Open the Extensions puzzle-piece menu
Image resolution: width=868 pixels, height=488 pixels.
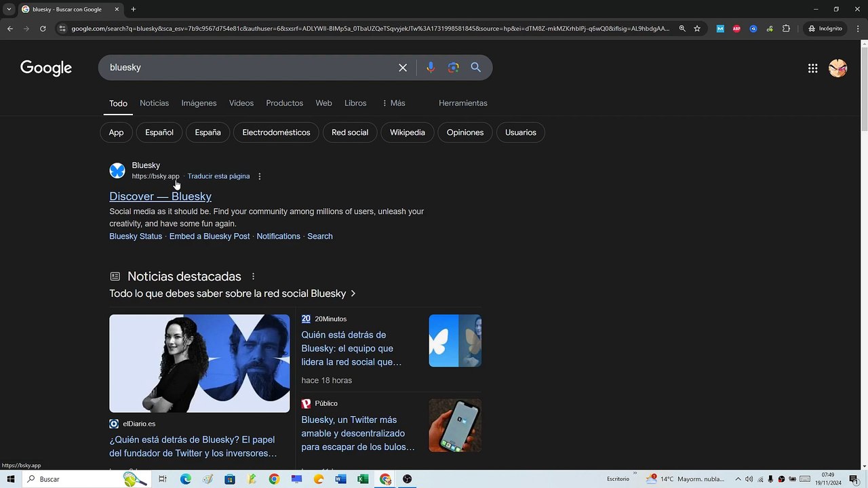click(787, 28)
